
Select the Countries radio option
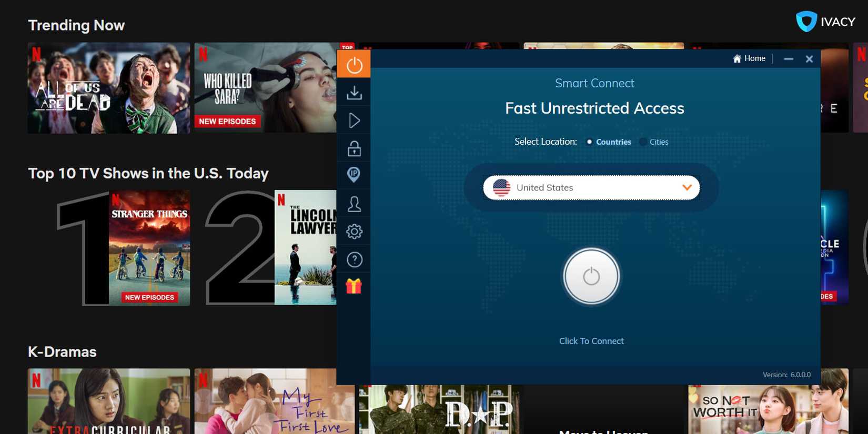[589, 142]
